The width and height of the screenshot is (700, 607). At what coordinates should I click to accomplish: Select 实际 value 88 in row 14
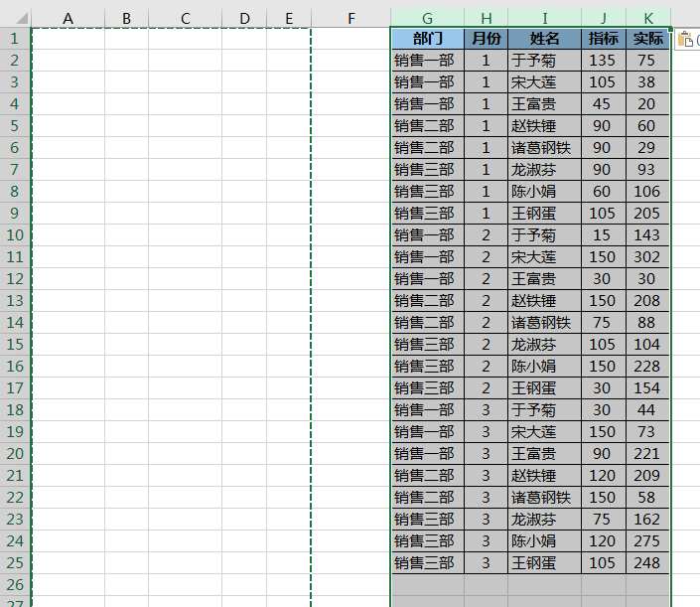tap(647, 323)
